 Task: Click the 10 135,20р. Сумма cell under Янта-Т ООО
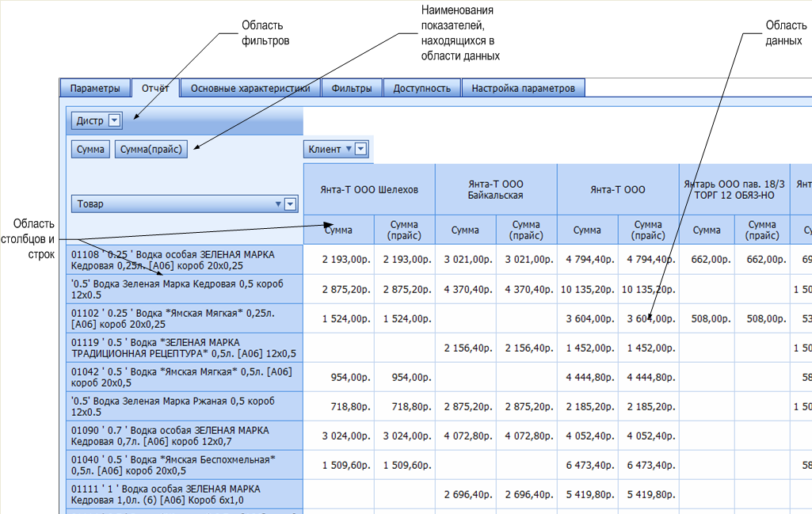coord(587,289)
